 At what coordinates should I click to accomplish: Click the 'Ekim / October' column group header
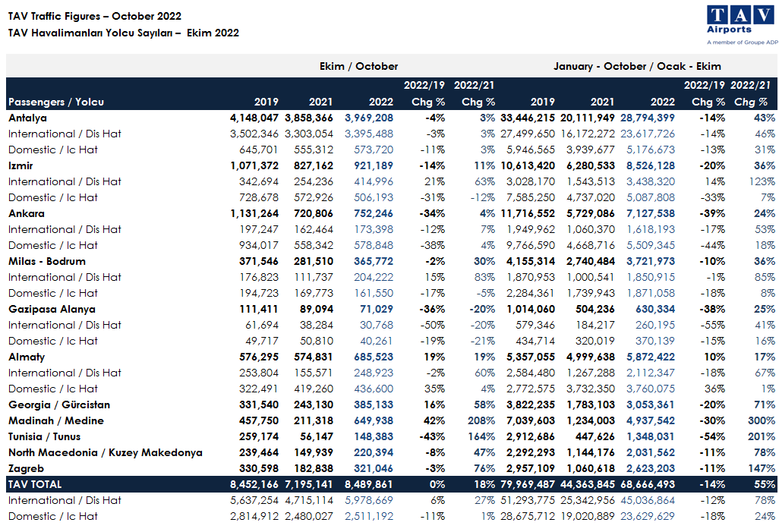pos(358,66)
